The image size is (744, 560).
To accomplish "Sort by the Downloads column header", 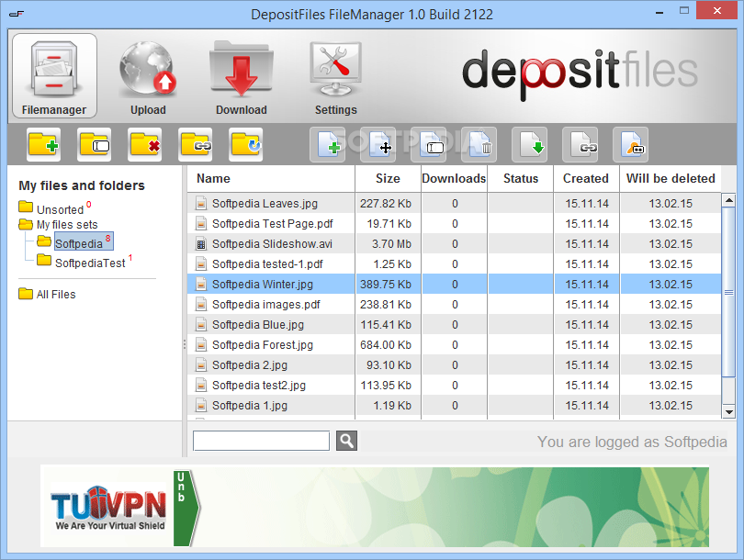I will [x=454, y=179].
